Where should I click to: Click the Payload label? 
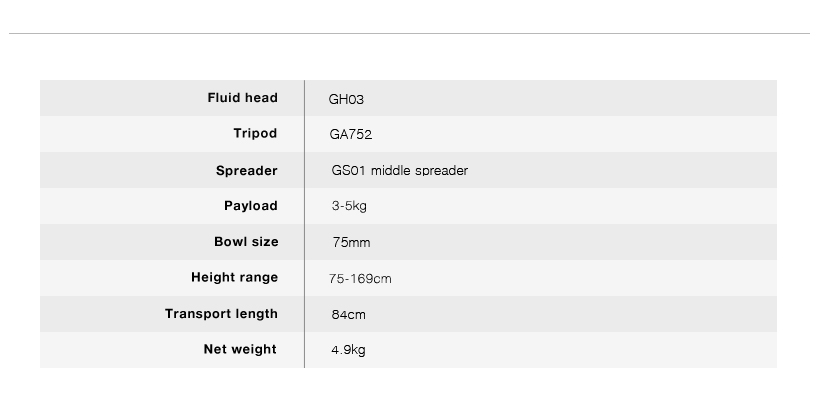coord(251,206)
